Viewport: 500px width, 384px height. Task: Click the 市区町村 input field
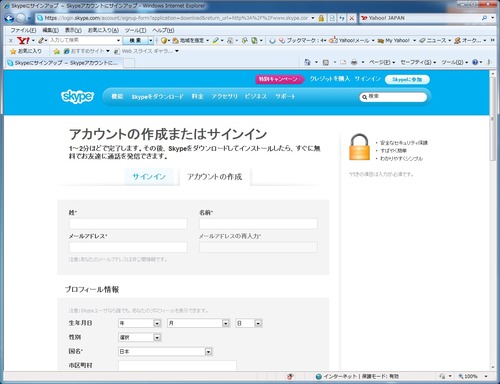pyautogui.click(x=177, y=365)
